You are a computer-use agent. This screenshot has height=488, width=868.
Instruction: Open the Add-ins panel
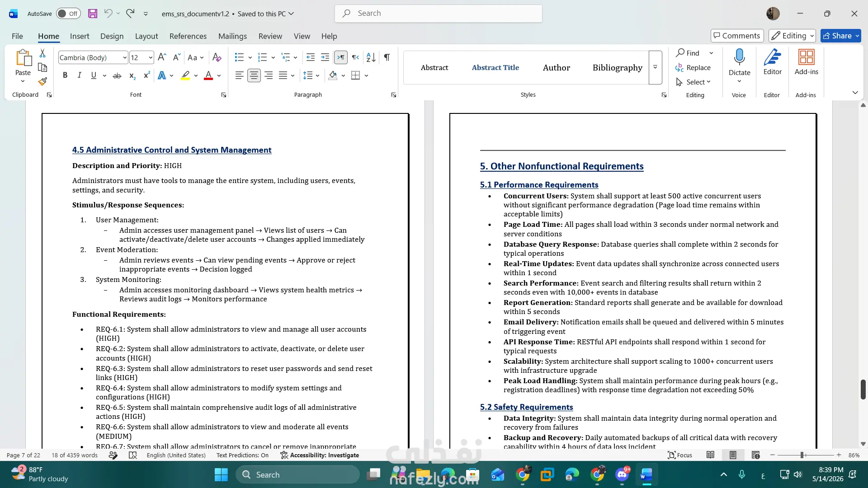pos(806,62)
